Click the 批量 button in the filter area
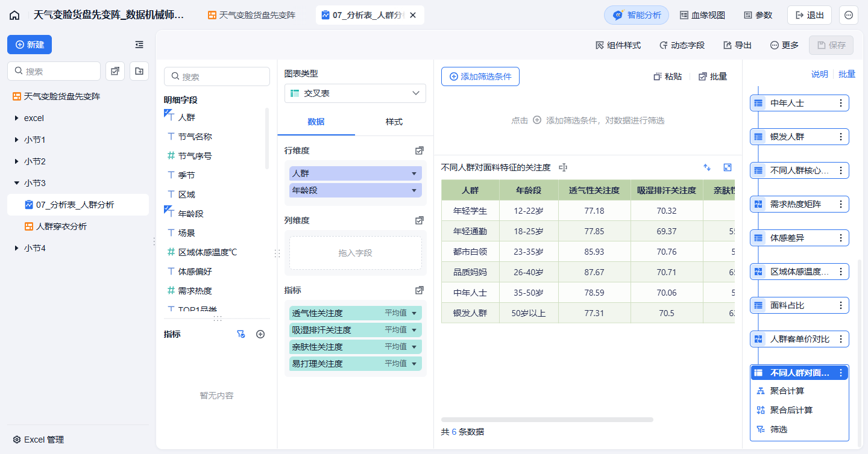 point(712,76)
